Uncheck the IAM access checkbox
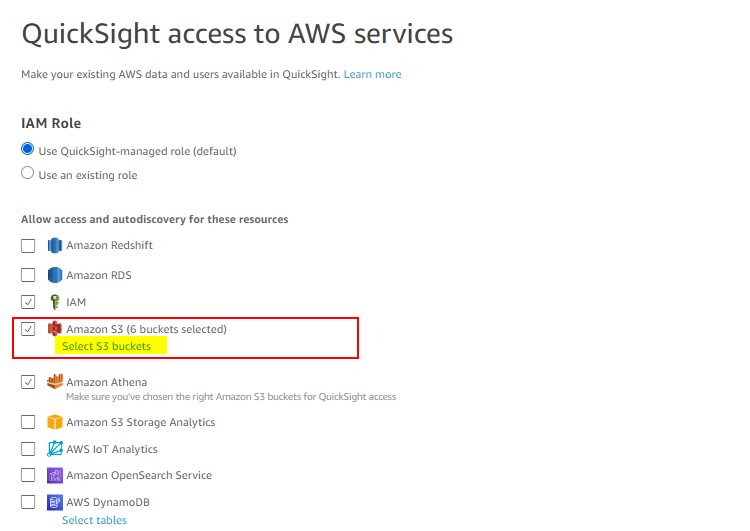The width and height of the screenshot is (750, 531). [x=28, y=302]
